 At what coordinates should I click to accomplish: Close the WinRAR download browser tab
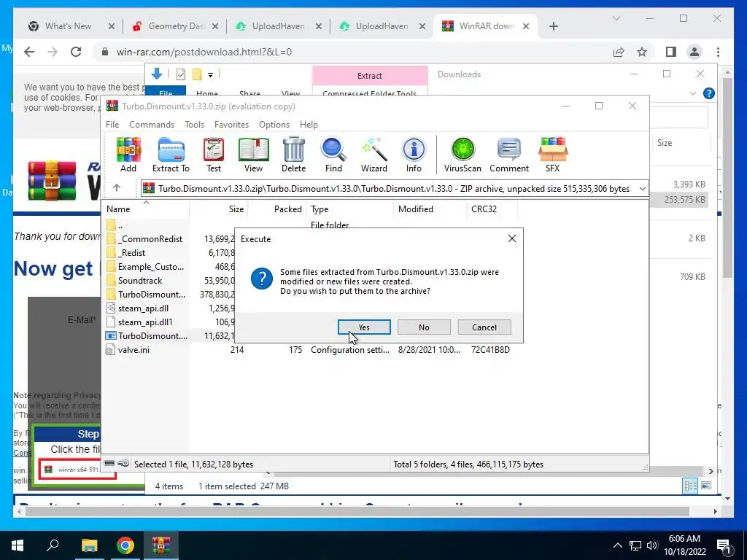[525, 26]
